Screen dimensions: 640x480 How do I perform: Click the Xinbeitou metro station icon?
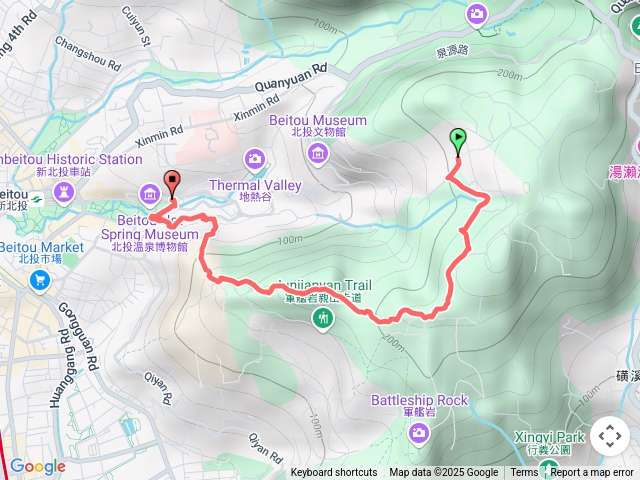tap(37, 200)
